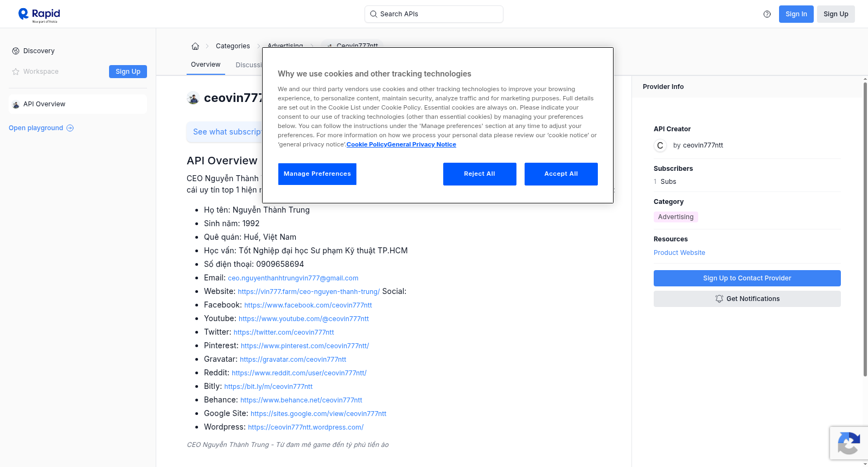Click the Rapid logo
Image resolution: width=868 pixels, height=467 pixels.
[x=39, y=15]
